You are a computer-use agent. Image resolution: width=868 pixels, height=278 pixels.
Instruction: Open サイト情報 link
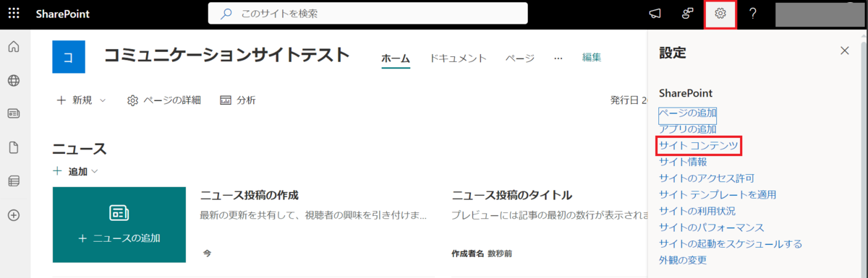[x=683, y=162]
